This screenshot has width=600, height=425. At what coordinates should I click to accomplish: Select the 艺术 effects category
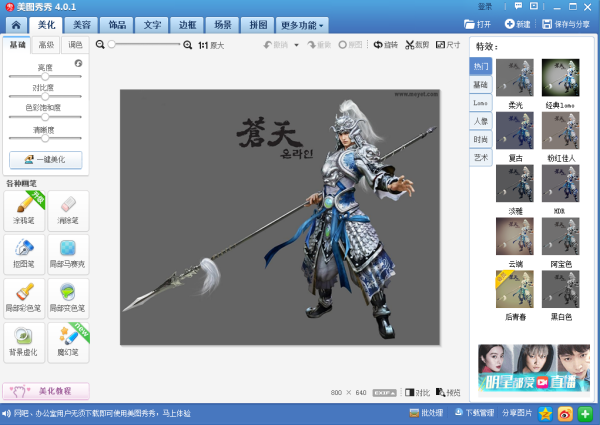481,157
